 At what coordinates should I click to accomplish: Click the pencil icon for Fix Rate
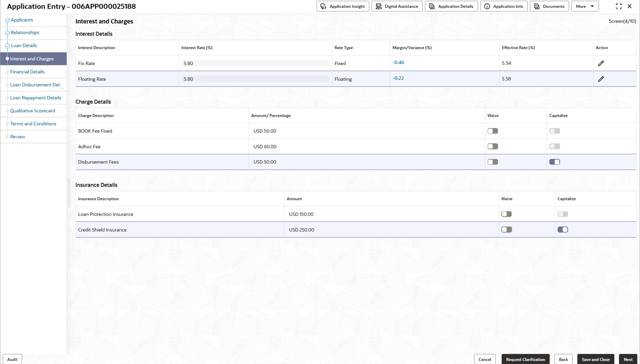(601, 63)
